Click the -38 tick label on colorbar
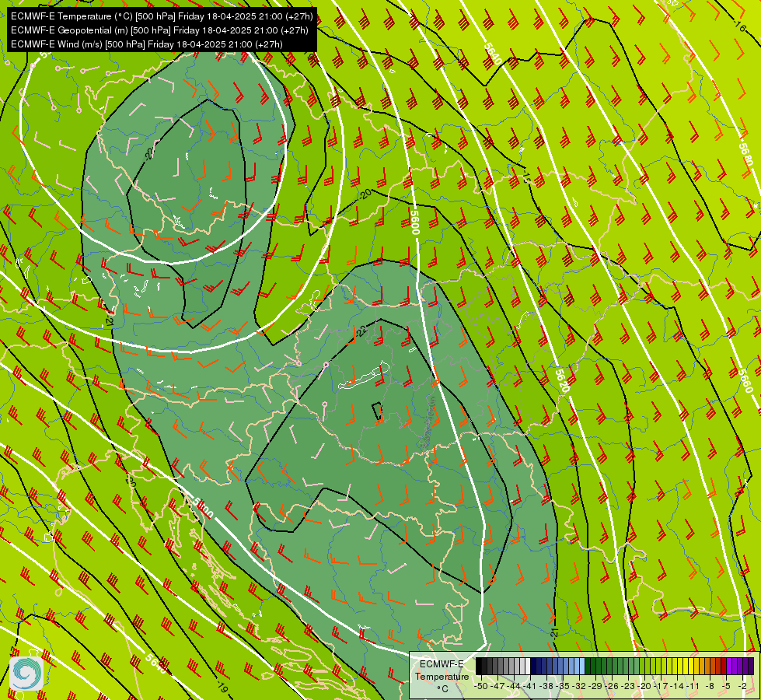Screen dimensions: 761x700 click(x=547, y=686)
